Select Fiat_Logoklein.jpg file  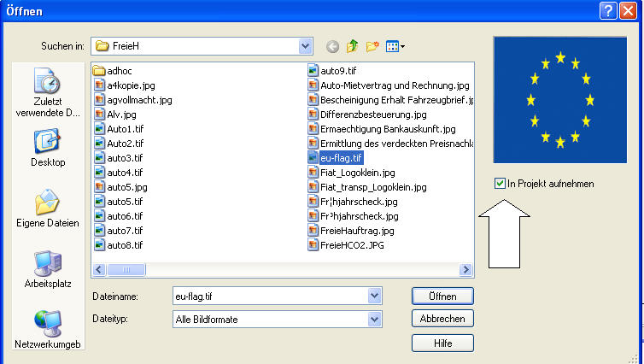tap(352, 173)
